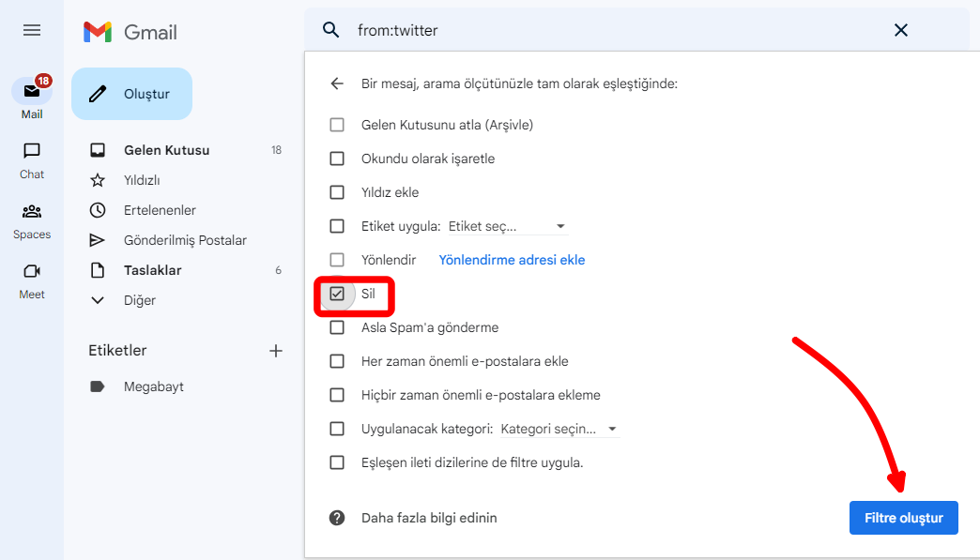Open the main menu hamburger icon
Screen dimensions: 980x560
click(32, 30)
